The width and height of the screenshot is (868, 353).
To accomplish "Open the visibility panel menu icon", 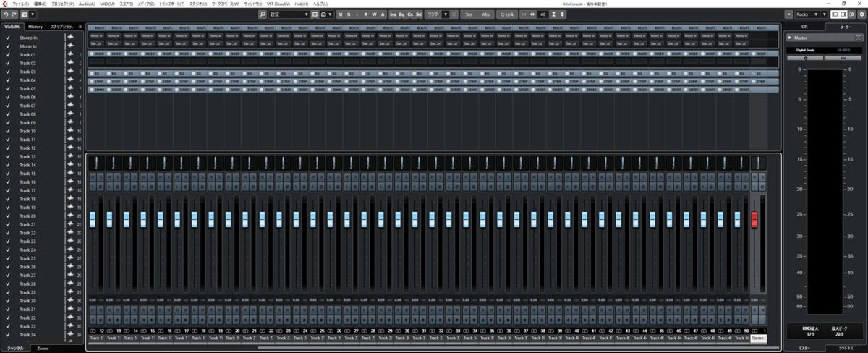I will click(80, 27).
